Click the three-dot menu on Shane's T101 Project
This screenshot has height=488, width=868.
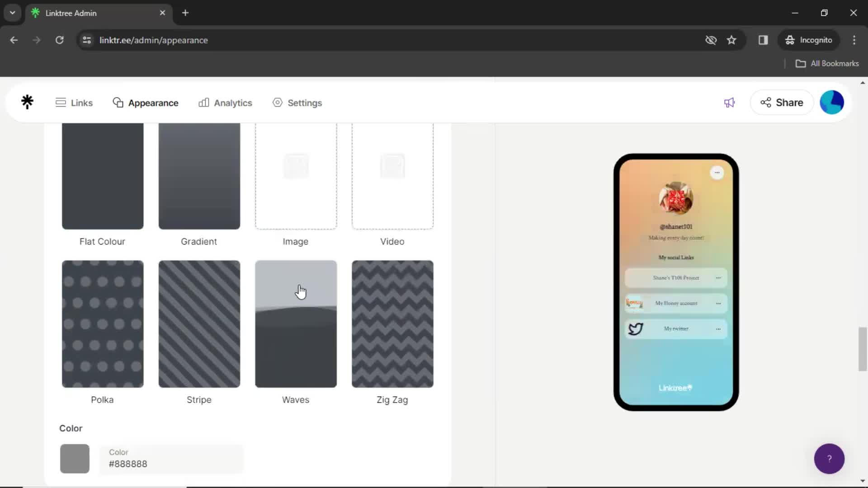(x=718, y=278)
